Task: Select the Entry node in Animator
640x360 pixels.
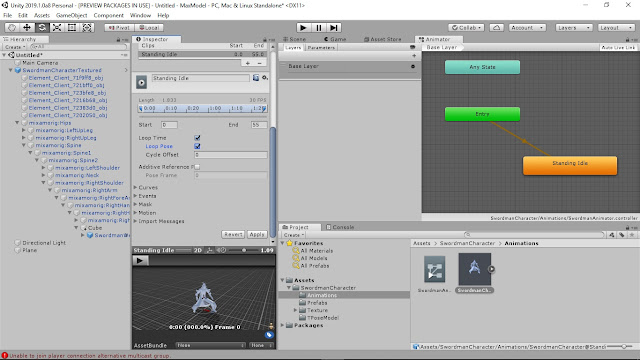Action: pyautogui.click(x=482, y=114)
